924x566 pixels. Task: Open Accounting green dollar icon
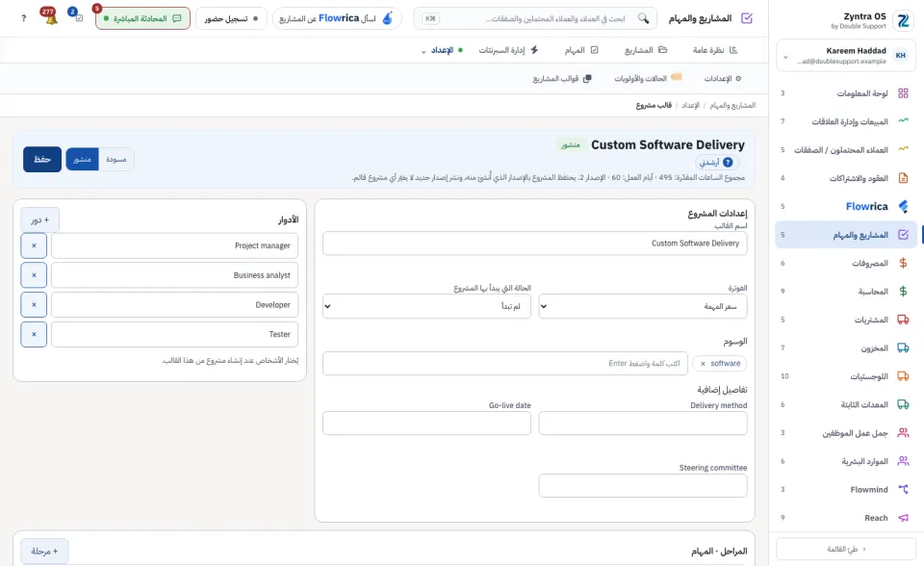903,292
